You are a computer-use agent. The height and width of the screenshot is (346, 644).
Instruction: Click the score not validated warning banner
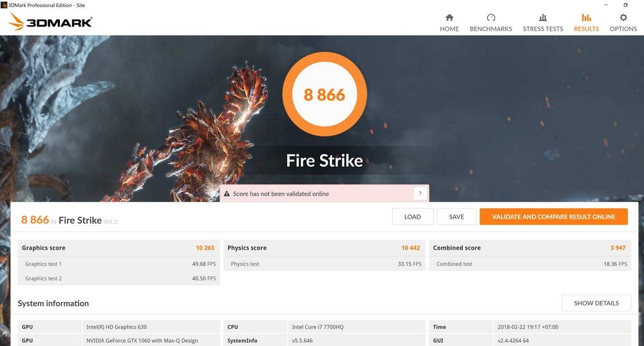tap(316, 194)
